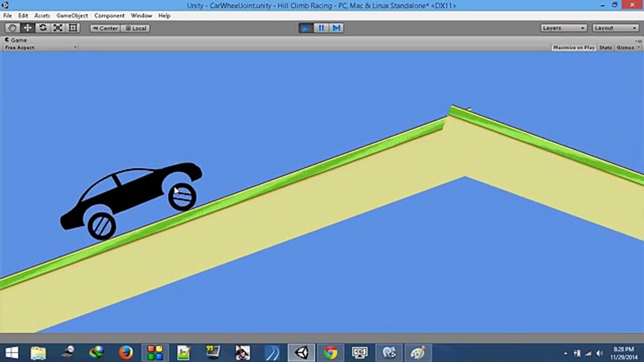Open the Layers dropdown
The image size is (644, 362).
click(563, 28)
